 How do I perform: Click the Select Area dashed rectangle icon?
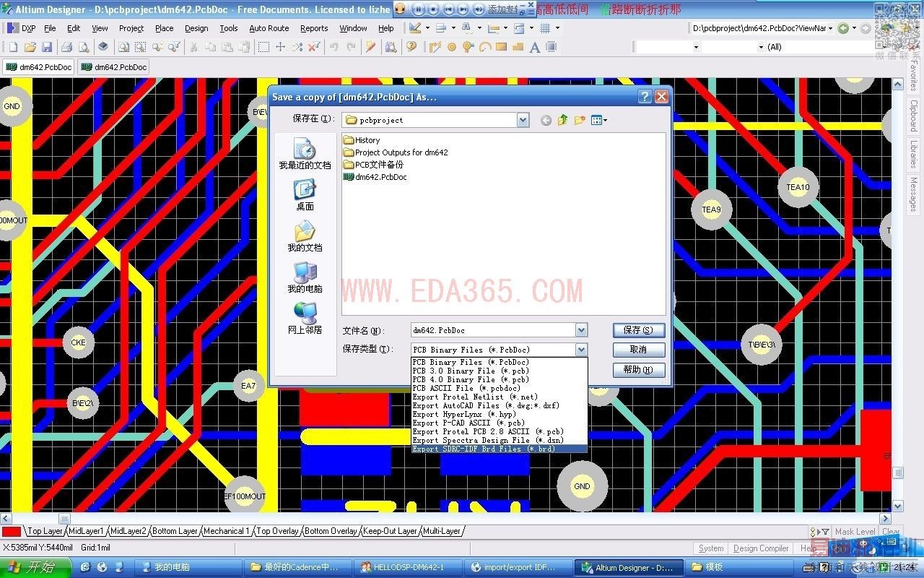263,47
